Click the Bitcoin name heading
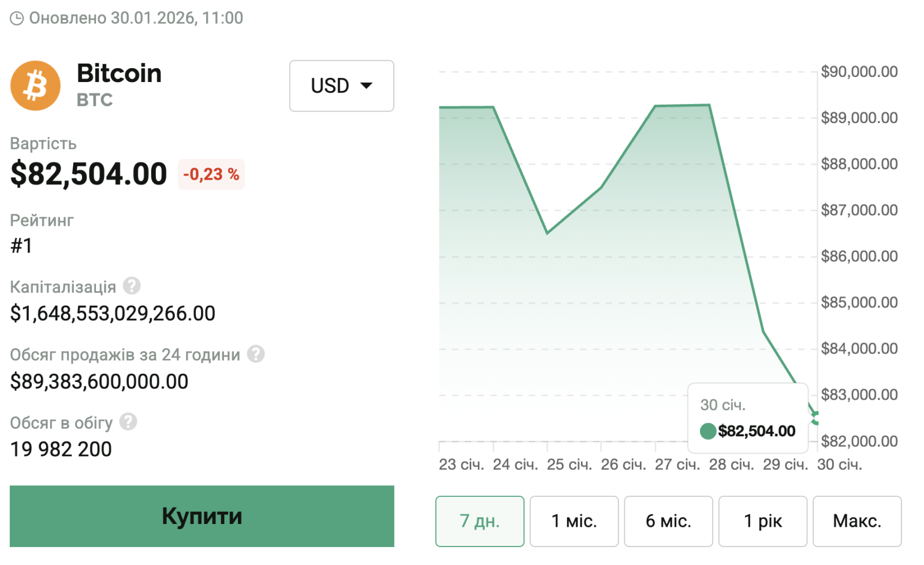924x565 pixels. coord(119,73)
